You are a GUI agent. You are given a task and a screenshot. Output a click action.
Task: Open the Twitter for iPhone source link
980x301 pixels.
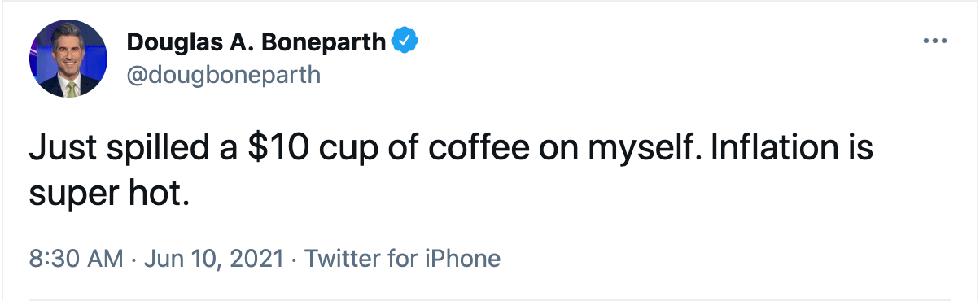[403, 260]
